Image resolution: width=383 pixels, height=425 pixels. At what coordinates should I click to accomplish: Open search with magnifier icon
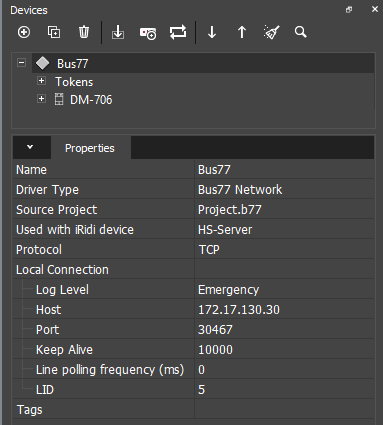300,32
